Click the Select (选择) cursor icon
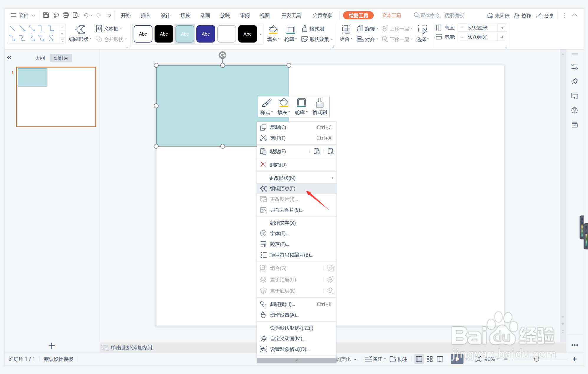Viewport: 588px width, 374px height. (x=423, y=29)
